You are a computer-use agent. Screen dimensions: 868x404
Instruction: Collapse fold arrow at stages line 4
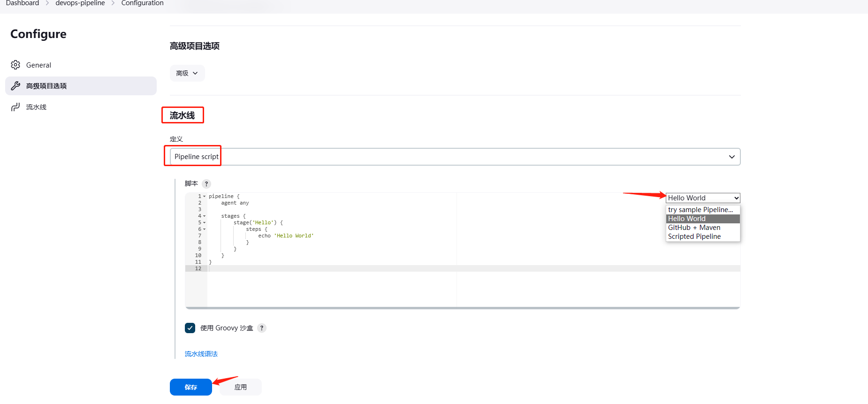tap(205, 216)
